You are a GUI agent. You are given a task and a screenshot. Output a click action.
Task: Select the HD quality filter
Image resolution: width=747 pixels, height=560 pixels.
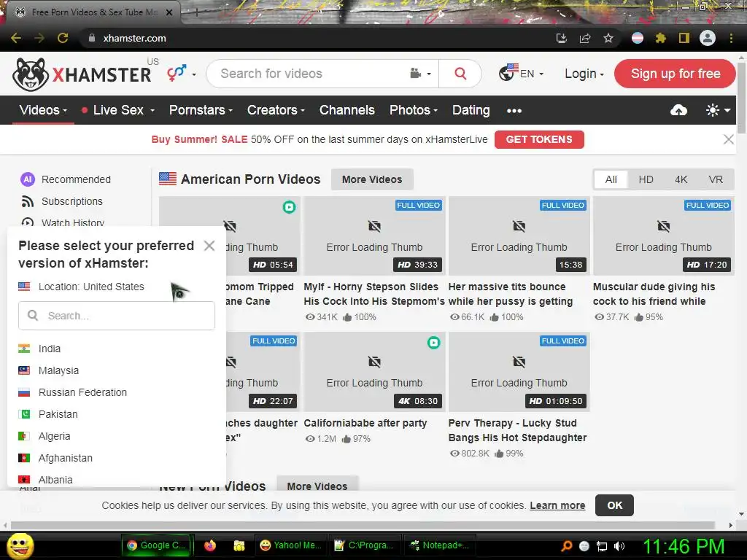click(x=646, y=179)
